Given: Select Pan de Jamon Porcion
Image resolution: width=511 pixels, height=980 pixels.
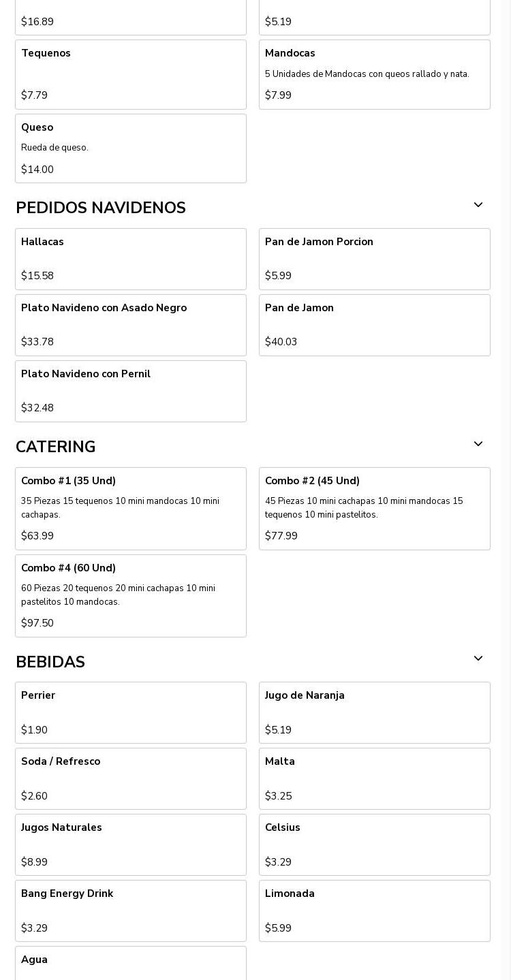Looking at the screenshot, I should pos(374,259).
